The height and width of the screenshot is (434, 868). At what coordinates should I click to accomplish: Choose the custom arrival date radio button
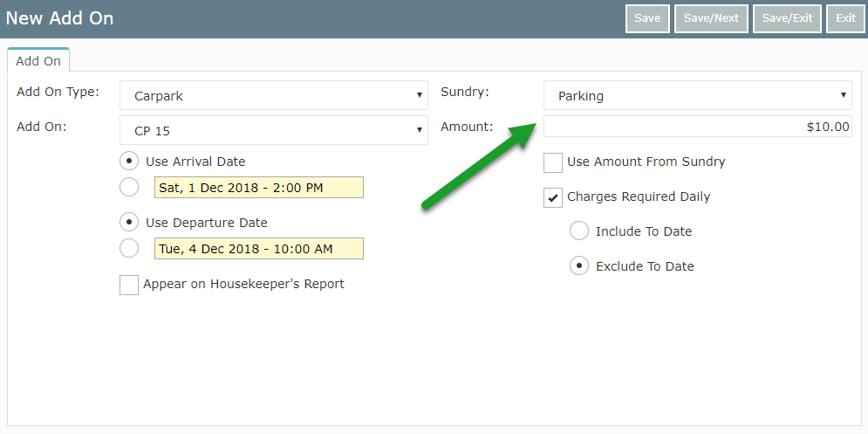tap(129, 188)
